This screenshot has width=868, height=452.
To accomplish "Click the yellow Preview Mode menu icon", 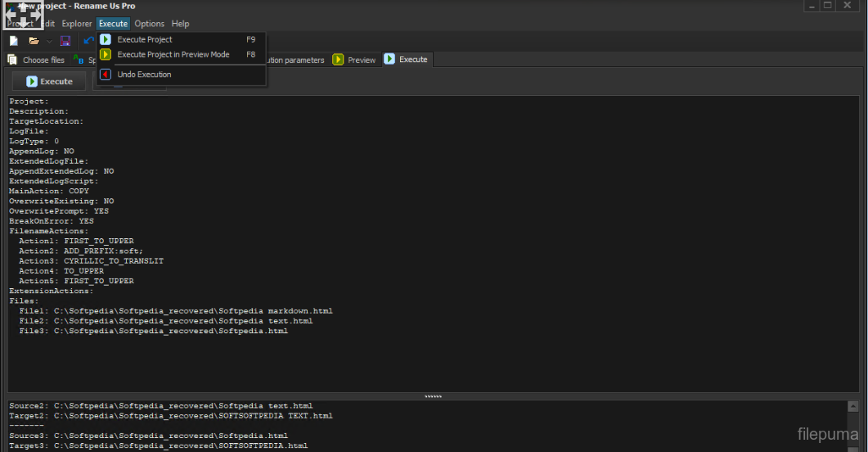I will 106,55.
